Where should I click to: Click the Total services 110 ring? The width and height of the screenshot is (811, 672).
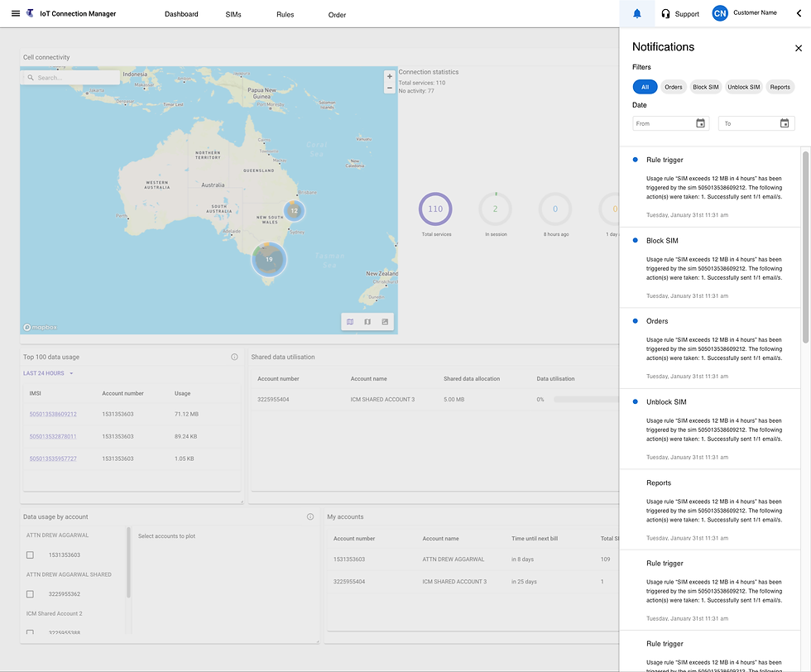tap(435, 209)
